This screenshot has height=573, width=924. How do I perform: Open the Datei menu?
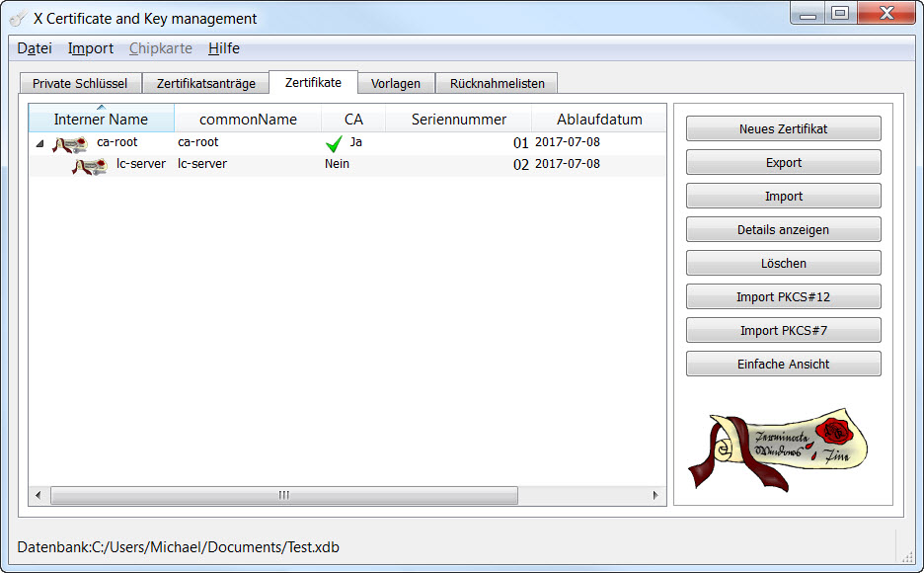35,48
